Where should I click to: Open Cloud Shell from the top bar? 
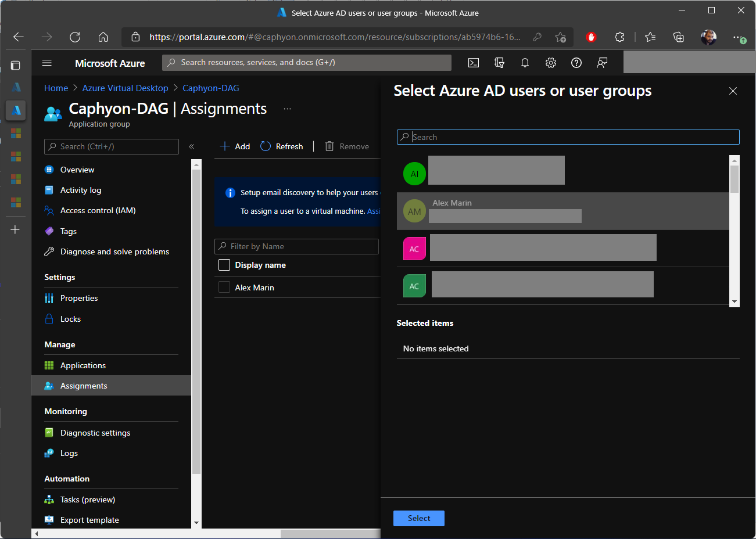pos(474,63)
